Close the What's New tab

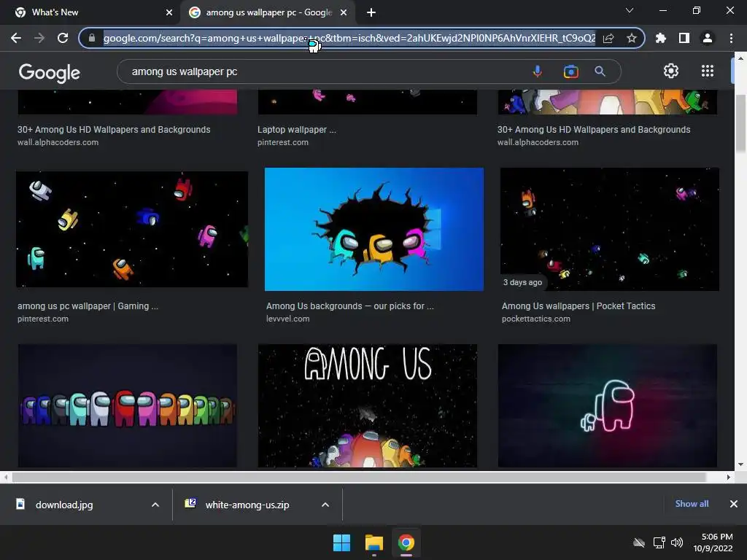pyautogui.click(x=169, y=12)
